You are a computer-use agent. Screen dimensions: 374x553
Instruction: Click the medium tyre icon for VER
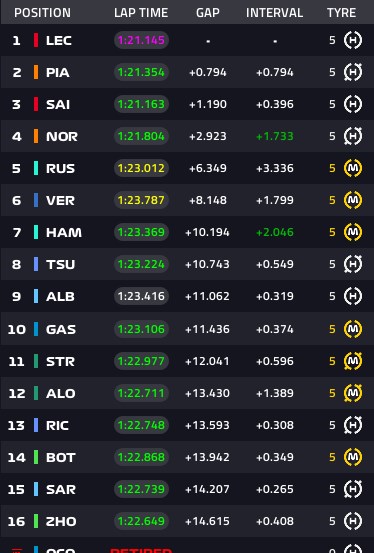coord(353,200)
